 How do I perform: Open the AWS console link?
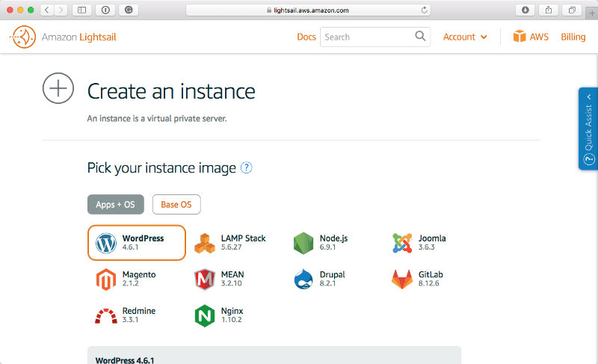[x=531, y=37]
